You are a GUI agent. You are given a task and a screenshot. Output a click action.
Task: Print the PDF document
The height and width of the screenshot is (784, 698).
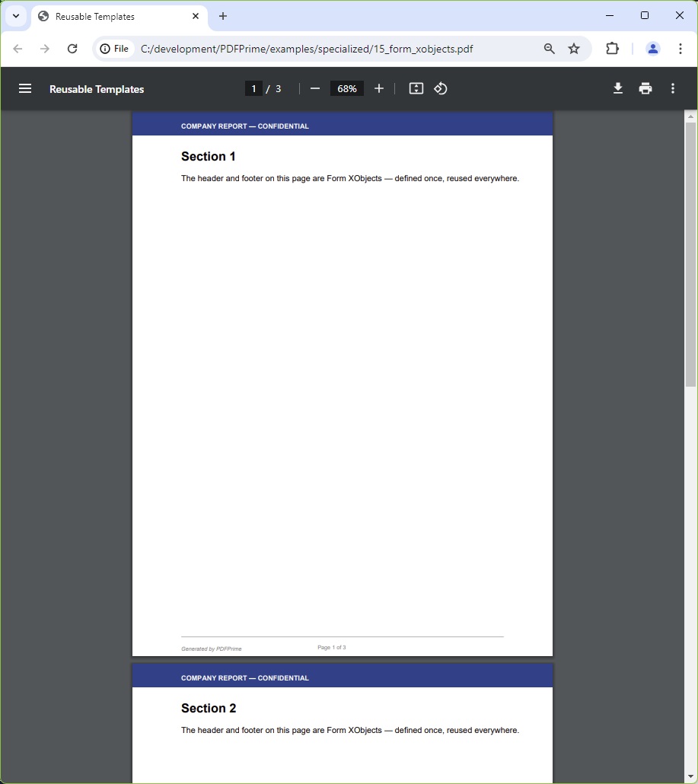645,88
